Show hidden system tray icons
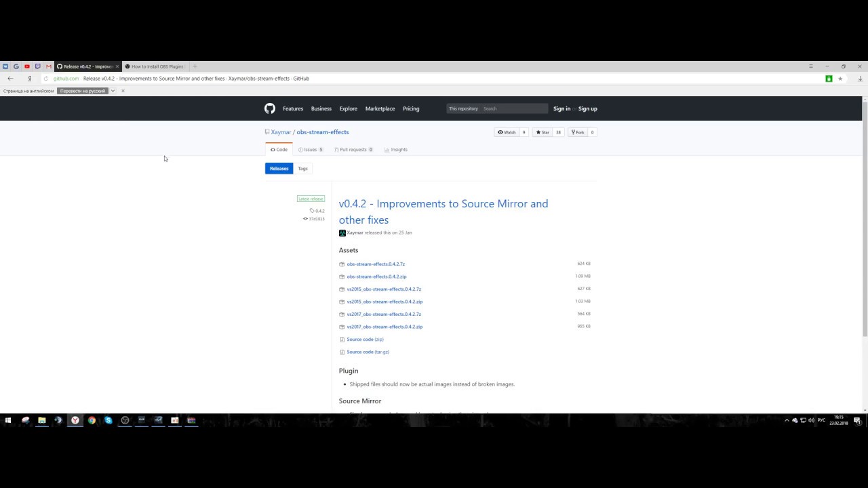This screenshot has height=488, width=868. point(787,421)
